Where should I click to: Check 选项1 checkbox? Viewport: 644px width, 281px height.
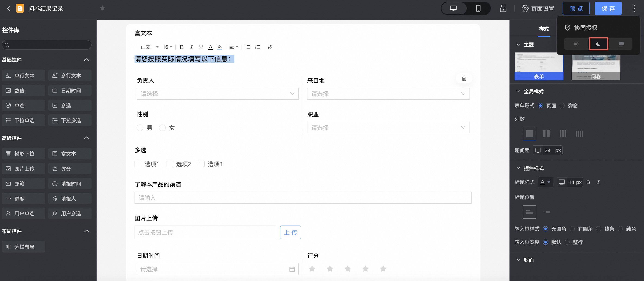[138, 164]
